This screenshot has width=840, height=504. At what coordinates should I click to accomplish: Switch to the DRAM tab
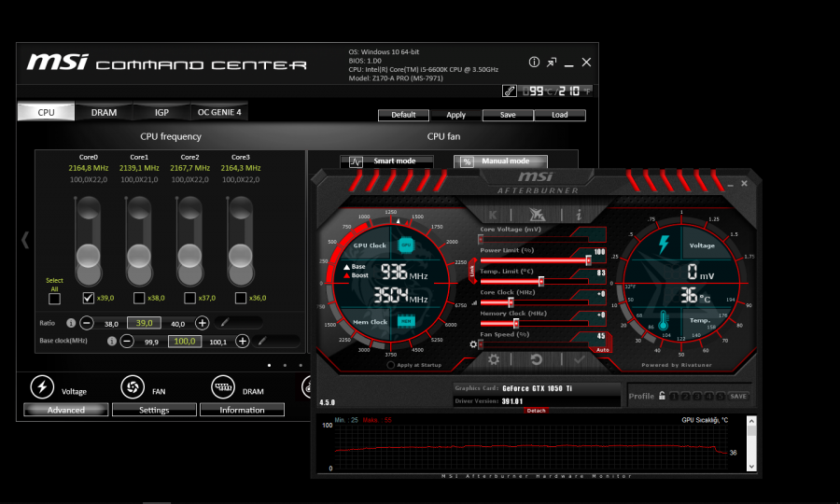pos(104,112)
